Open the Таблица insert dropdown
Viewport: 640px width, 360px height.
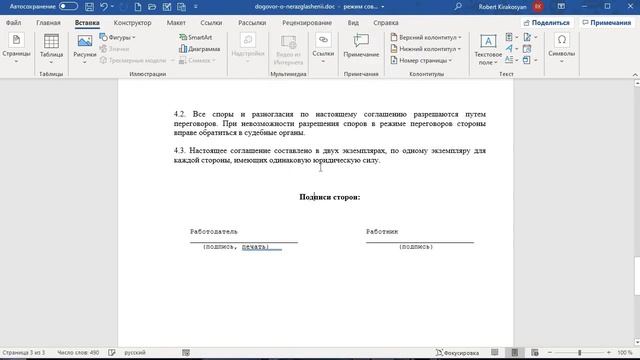[51, 49]
